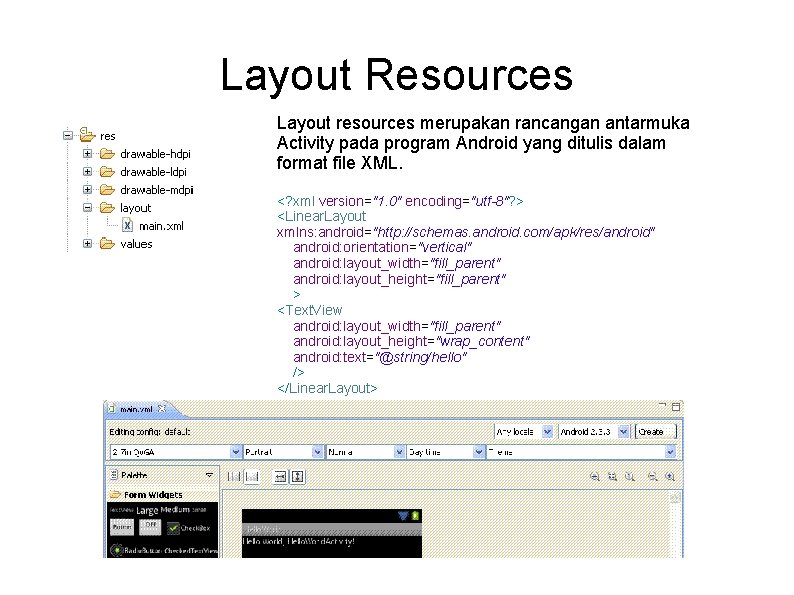
Task: Switch to the main.xml editor tab
Action: click(x=136, y=409)
